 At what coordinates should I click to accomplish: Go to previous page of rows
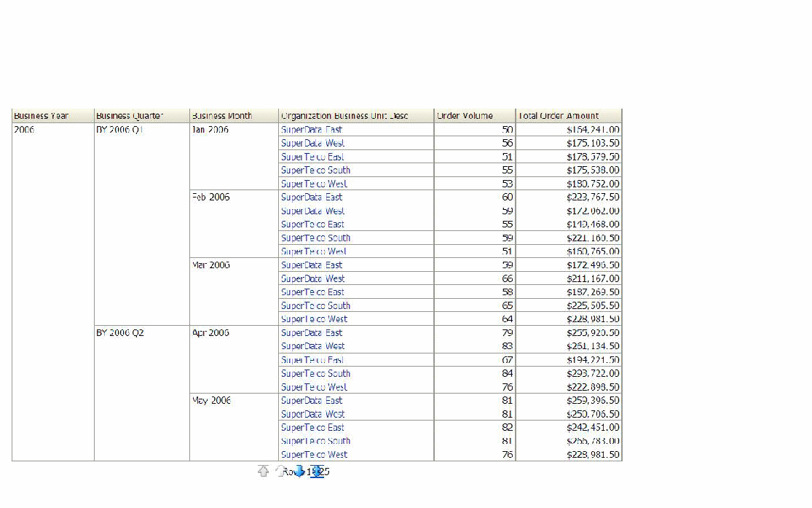tap(280, 471)
